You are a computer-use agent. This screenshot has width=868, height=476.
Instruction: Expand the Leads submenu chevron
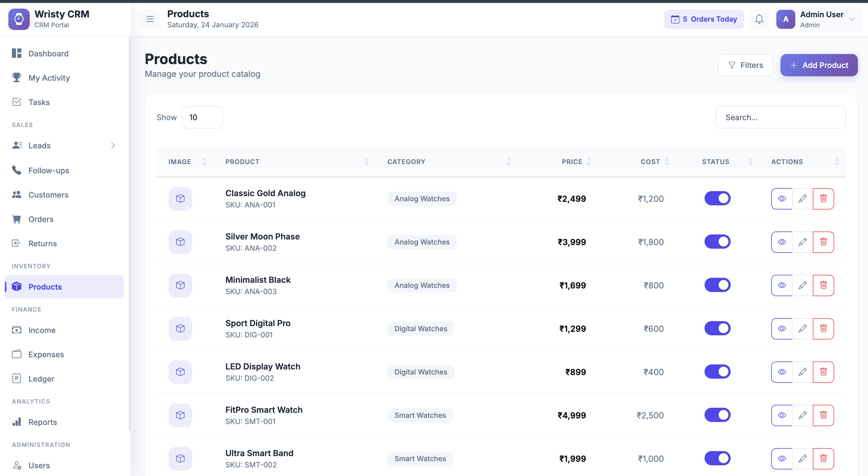[x=113, y=145]
